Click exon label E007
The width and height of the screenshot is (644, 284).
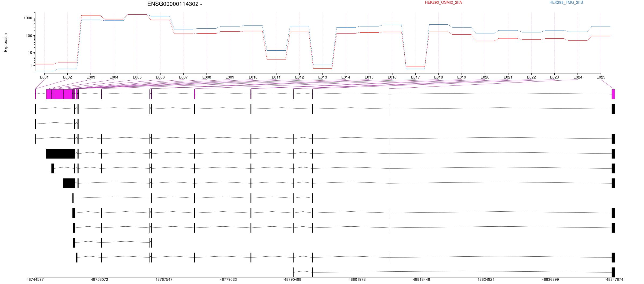(183, 77)
